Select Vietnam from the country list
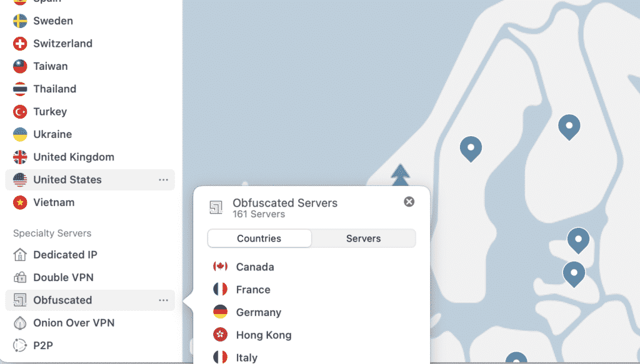Screen dimensions: 640x364 [x=54, y=202]
